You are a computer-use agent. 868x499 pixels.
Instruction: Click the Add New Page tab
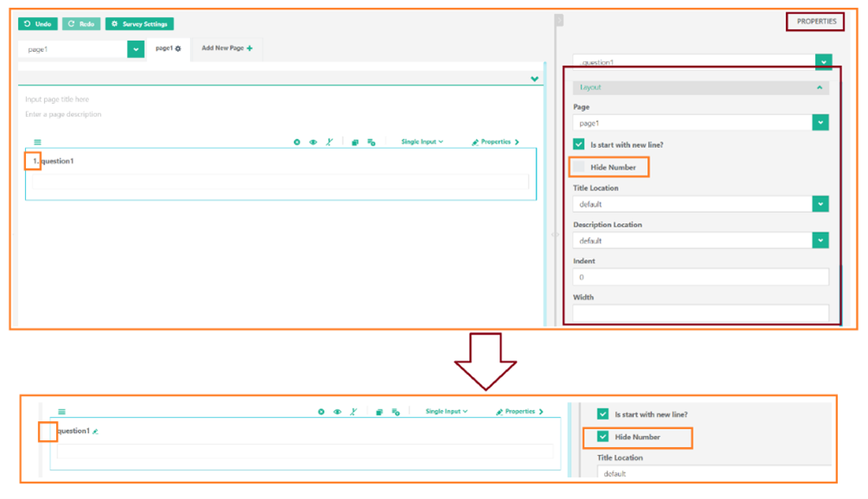coord(227,48)
